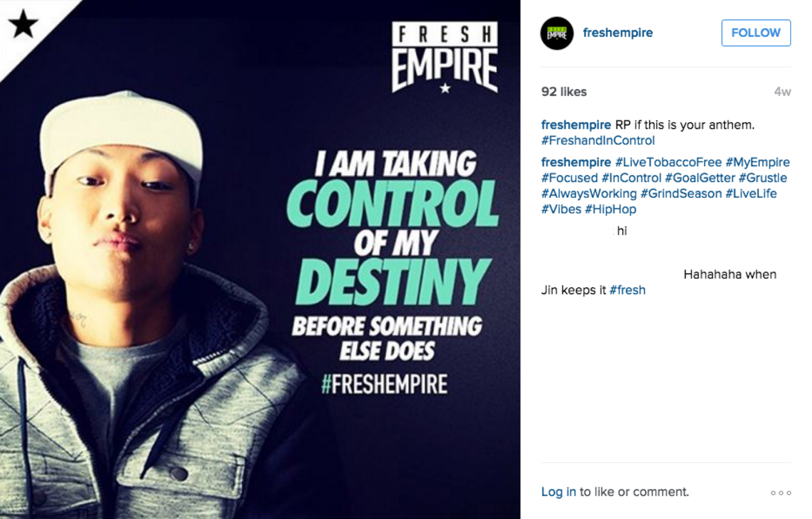The height and width of the screenshot is (519, 812).
Task: Open the #fresh hashtag in the comment
Action: [x=627, y=290]
